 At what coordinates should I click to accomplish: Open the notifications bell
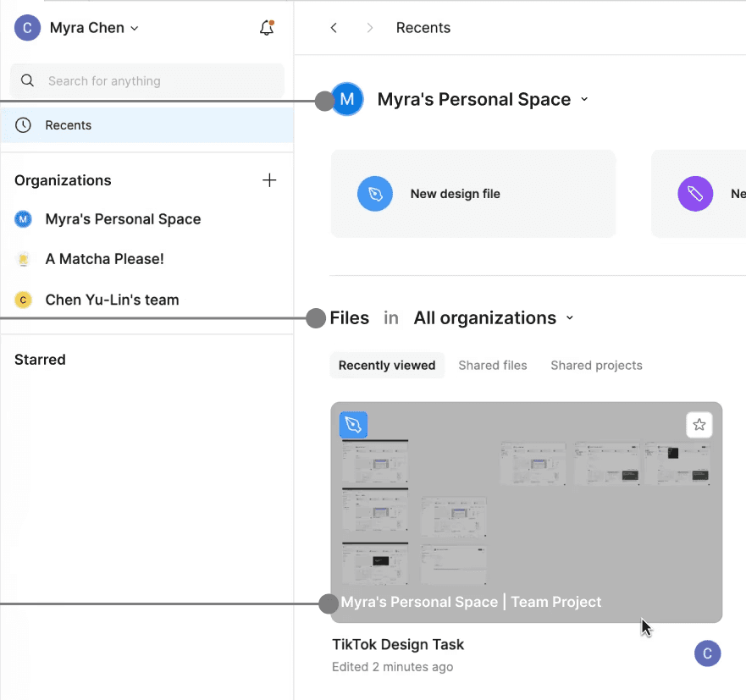tap(267, 28)
